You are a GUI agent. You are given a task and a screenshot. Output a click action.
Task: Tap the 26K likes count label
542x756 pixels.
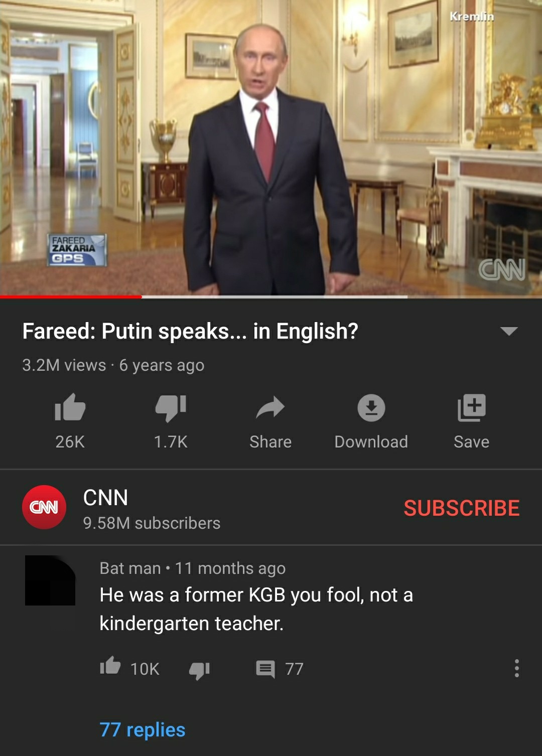click(x=70, y=441)
